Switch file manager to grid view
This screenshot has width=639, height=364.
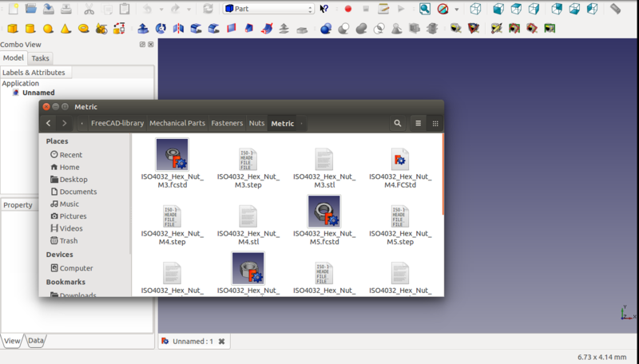click(435, 123)
